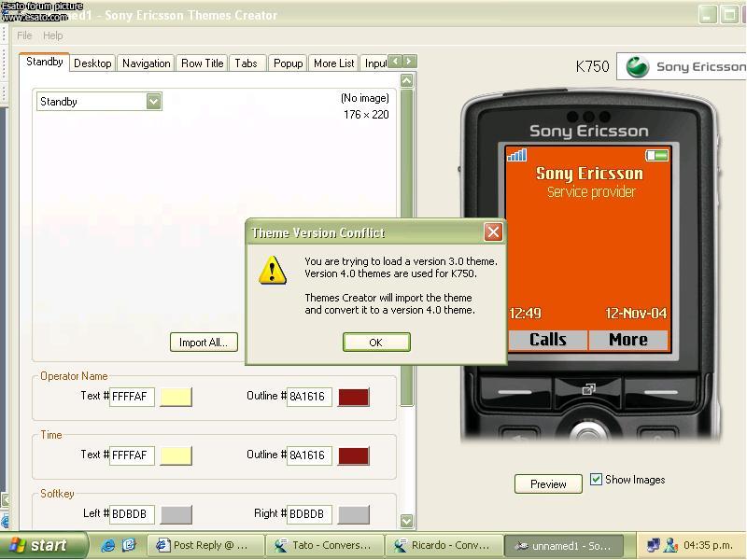The width and height of the screenshot is (747, 560).
Task: Pick Softkey Right gray swatch
Action: click(x=354, y=514)
